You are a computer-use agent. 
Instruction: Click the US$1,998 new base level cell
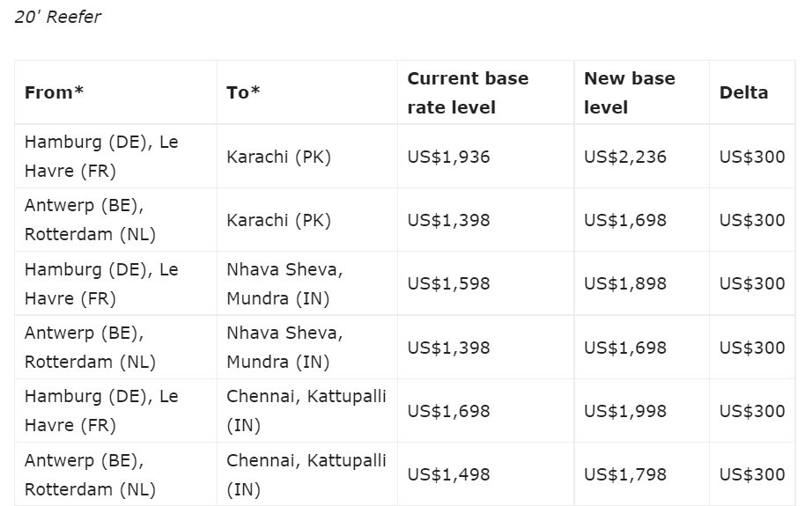tap(625, 411)
